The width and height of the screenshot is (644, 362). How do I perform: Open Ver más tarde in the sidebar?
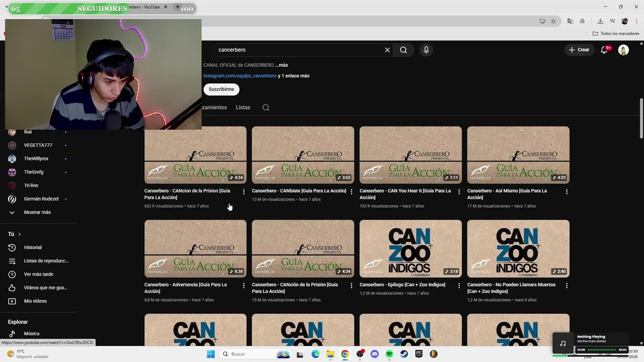click(39, 274)
